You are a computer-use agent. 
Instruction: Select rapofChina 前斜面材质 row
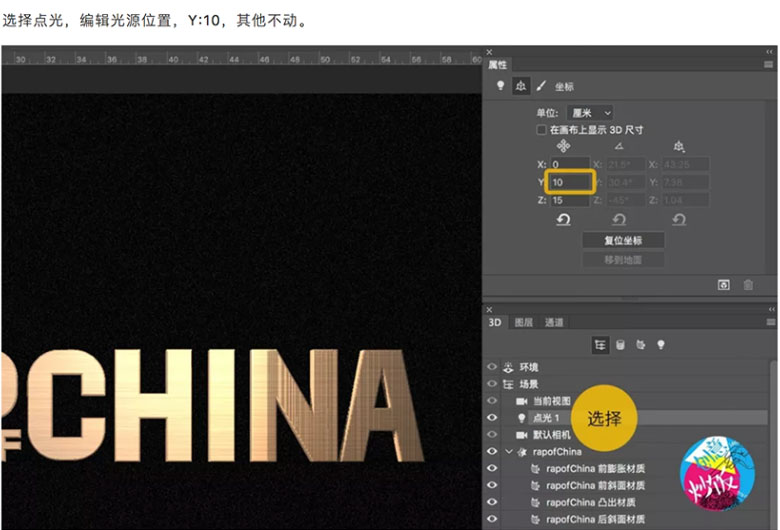point(634,486)
